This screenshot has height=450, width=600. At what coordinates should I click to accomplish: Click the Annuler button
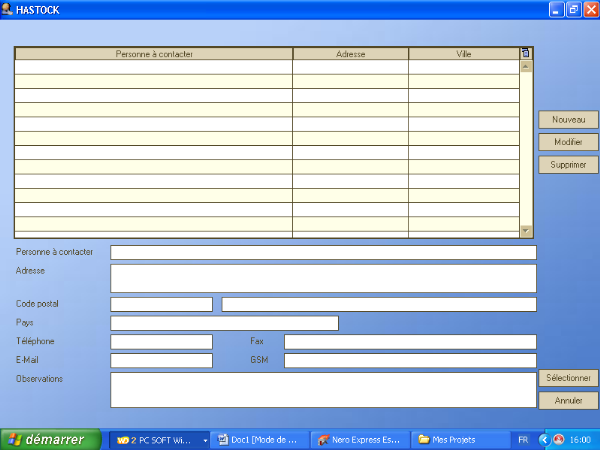pyautogui.click(x=568, y=401)
